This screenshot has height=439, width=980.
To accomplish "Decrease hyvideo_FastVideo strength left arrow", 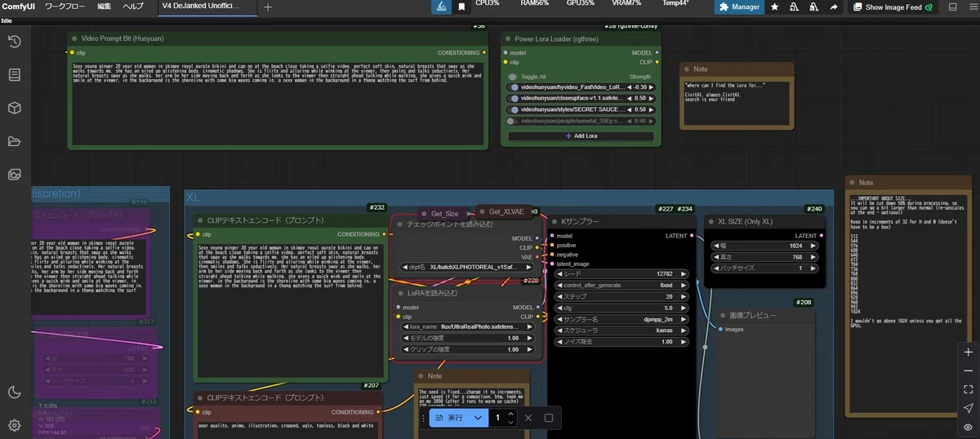I will tap(630, 87).
